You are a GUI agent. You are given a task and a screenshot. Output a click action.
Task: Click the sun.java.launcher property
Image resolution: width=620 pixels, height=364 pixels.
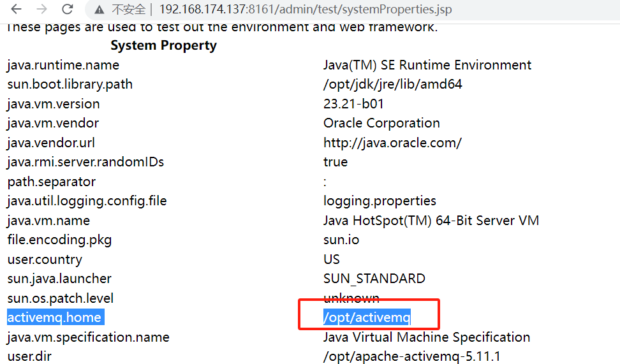coord(59,279)
